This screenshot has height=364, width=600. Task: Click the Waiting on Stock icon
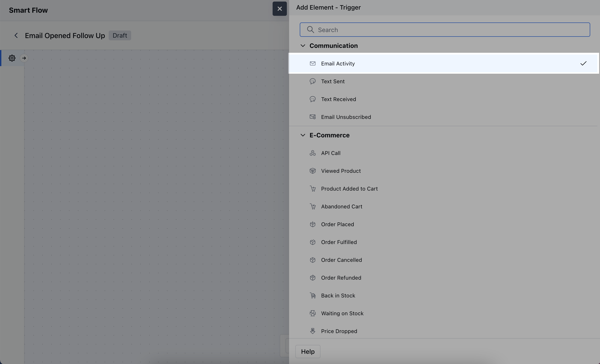point(313,313)
